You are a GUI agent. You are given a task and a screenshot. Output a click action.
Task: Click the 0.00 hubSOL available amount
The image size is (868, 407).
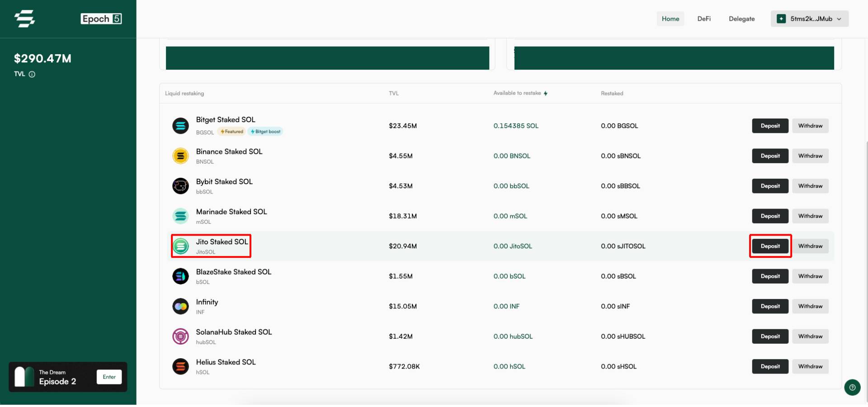(x=513, y=336)
